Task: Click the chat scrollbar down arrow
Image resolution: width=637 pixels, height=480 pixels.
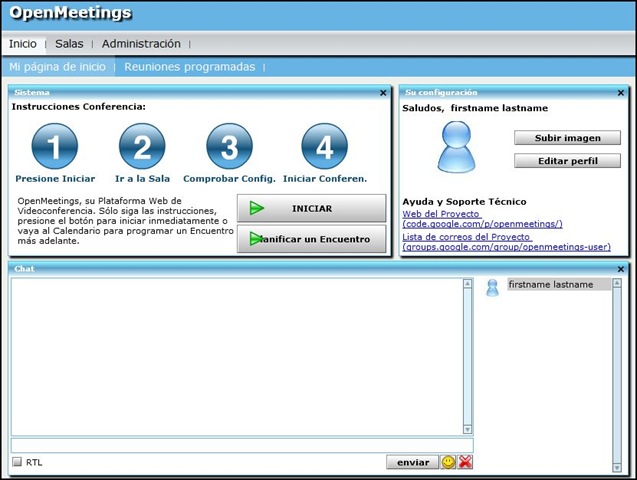Action: pyautogui.click(x=468, y=429)
